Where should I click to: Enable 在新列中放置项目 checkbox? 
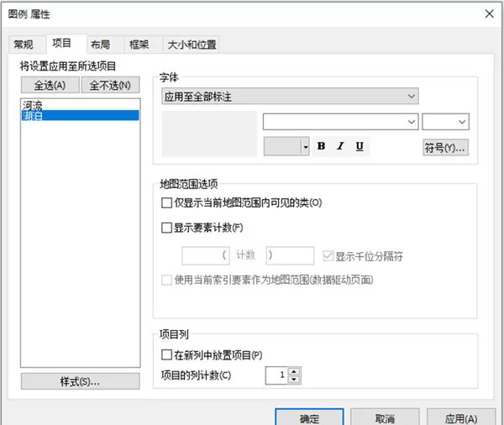[x=166, y=355]
